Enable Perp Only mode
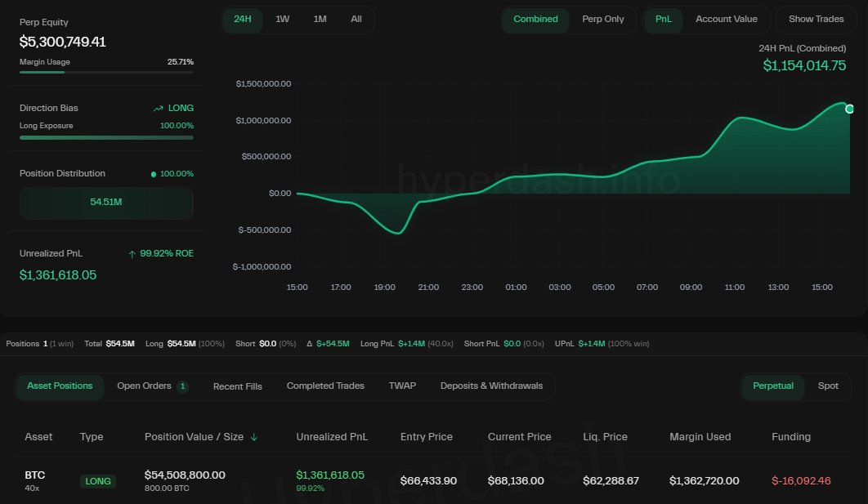This screenshot has height=504, width=868. pyautogui.click(x=603, y=20)
